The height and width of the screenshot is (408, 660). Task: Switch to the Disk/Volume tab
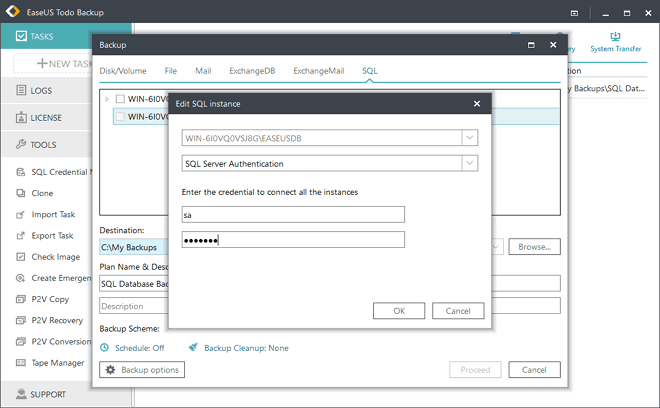coord(123,71)
